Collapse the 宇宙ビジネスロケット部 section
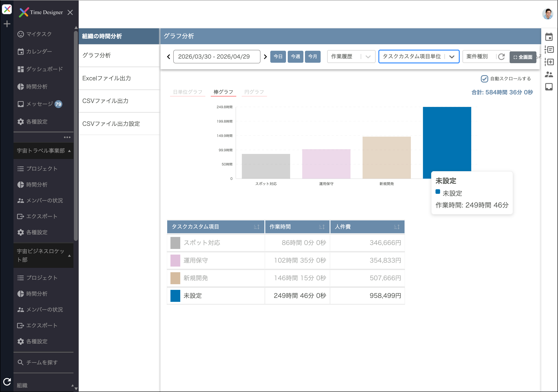The image size is (558, 392). [x=44, y=255]
